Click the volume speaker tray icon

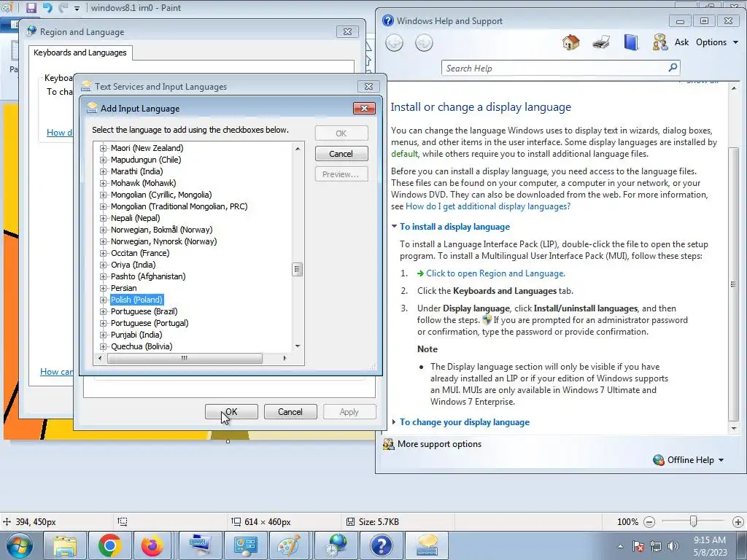point(673,546)
